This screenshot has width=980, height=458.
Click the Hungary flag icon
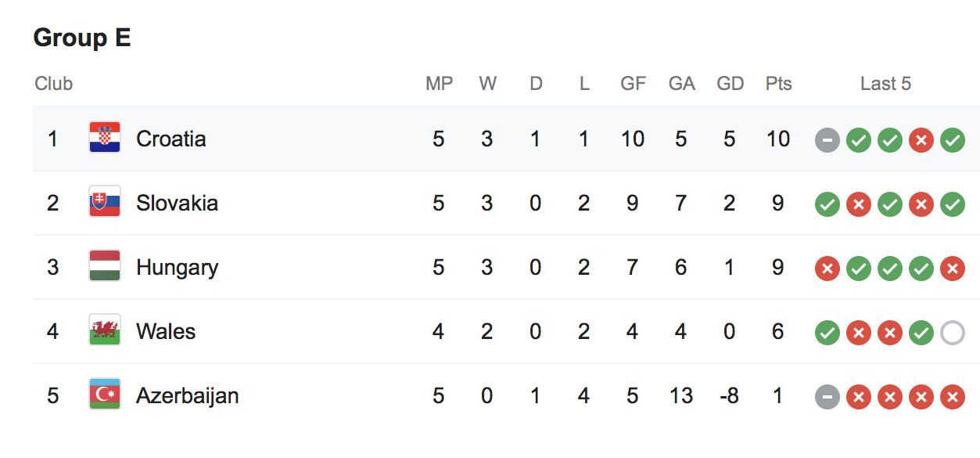[105, 267]
